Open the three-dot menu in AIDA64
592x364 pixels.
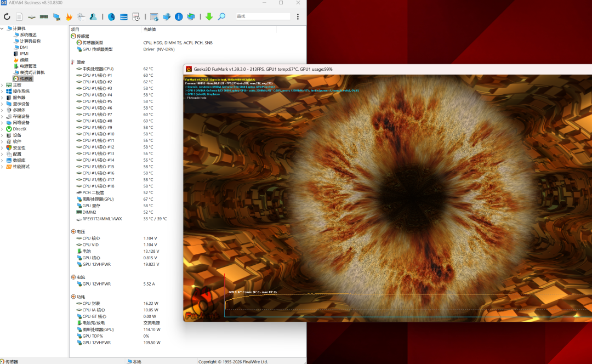click(298, 16)
